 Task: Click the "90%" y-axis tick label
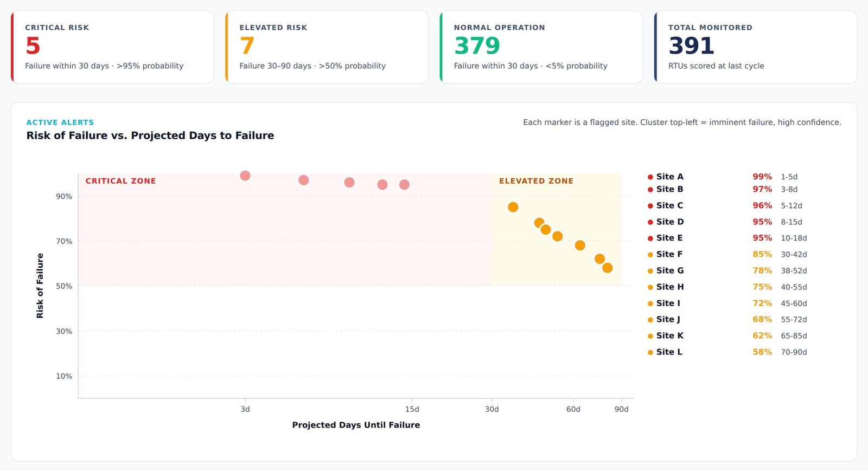(x=64, y=196)
